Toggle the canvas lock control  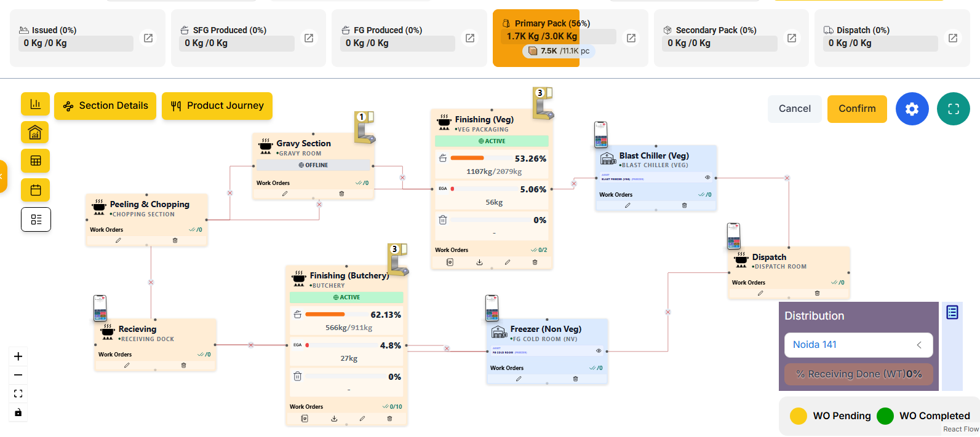pos(18,412)
